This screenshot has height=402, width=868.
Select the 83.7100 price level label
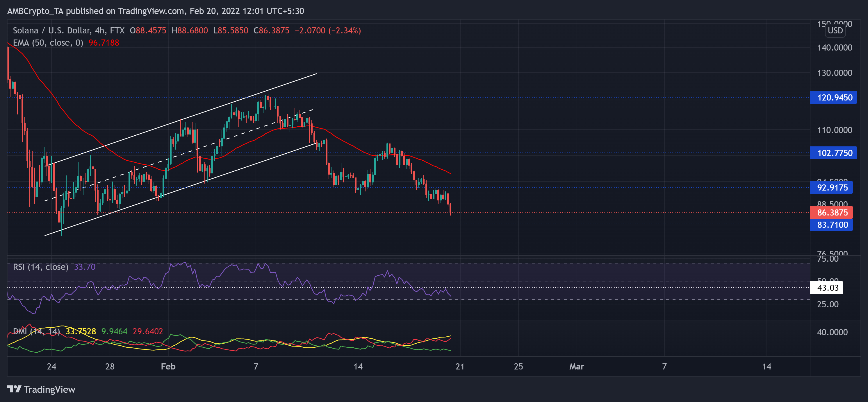coord(831,225)
